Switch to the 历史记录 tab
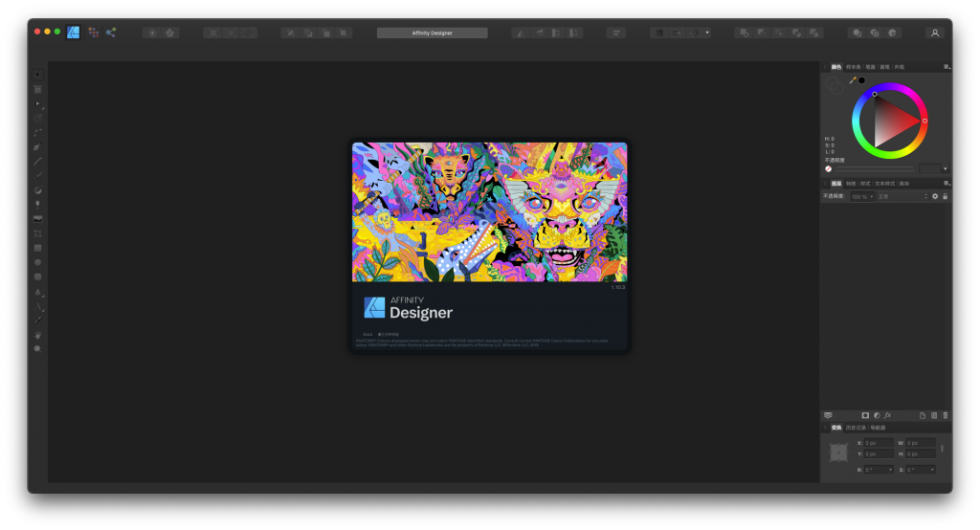The image size is (980, 530). point(856,429)
